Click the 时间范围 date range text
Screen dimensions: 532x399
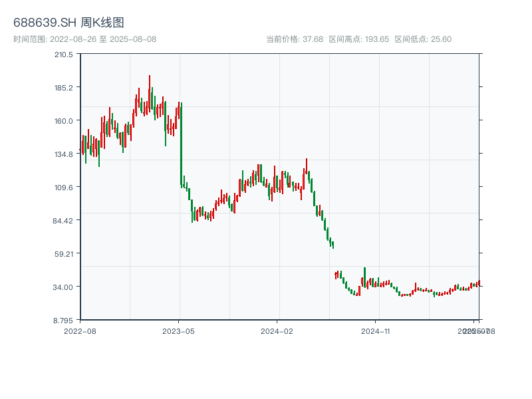(x=84, y=39)
